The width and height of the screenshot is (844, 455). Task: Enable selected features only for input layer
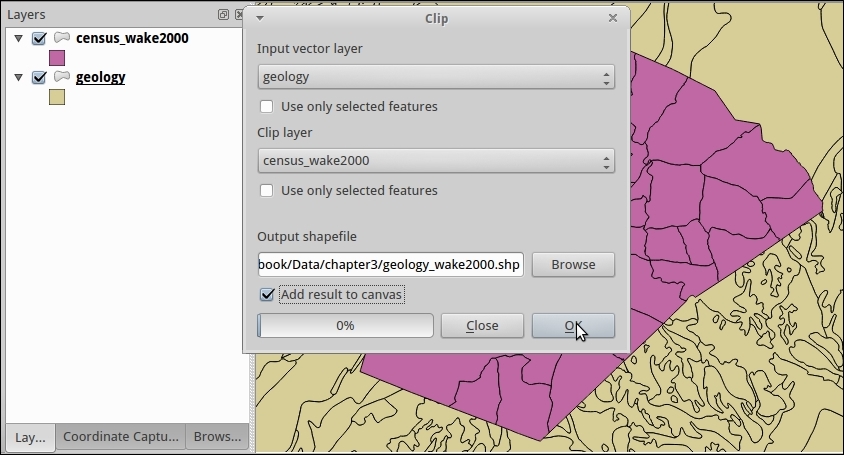267,106
